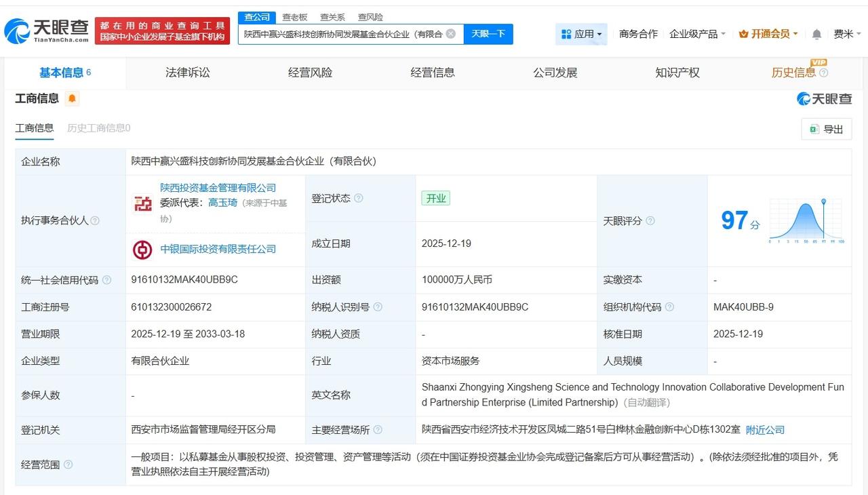Click the notification bell icon
868x495 pixels.
815,33
